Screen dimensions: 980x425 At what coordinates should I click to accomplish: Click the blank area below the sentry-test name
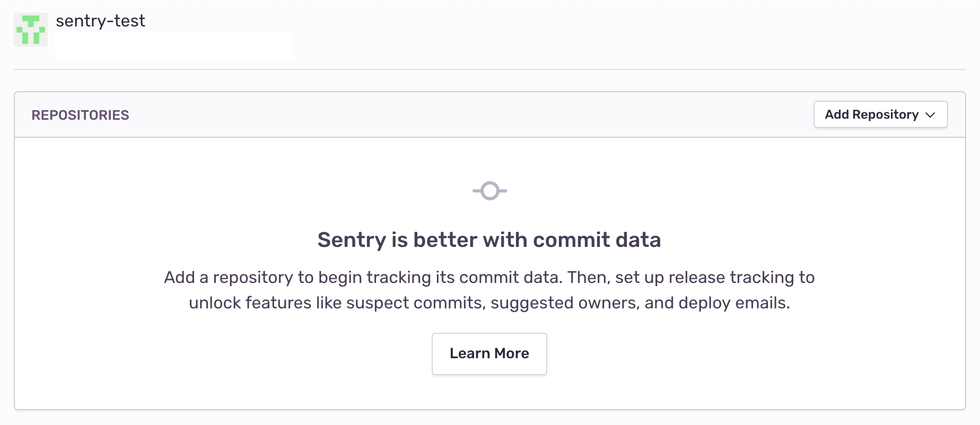(x=173, y=46)
